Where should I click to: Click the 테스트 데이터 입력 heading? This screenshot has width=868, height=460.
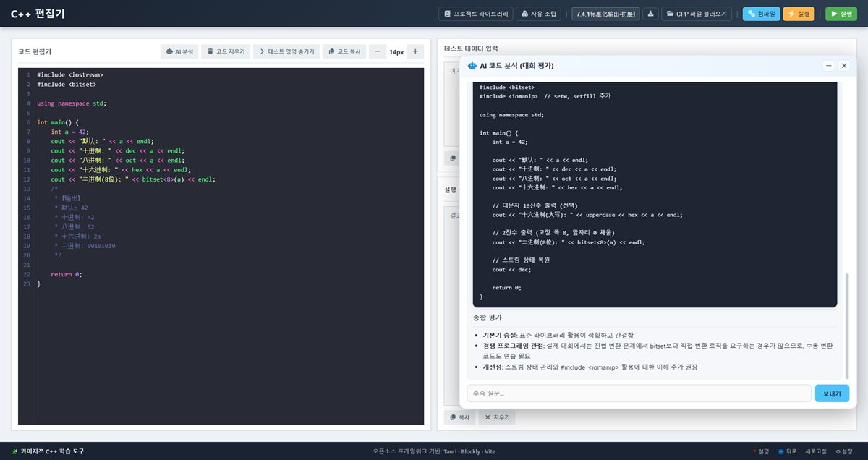[x=471, y=48]
